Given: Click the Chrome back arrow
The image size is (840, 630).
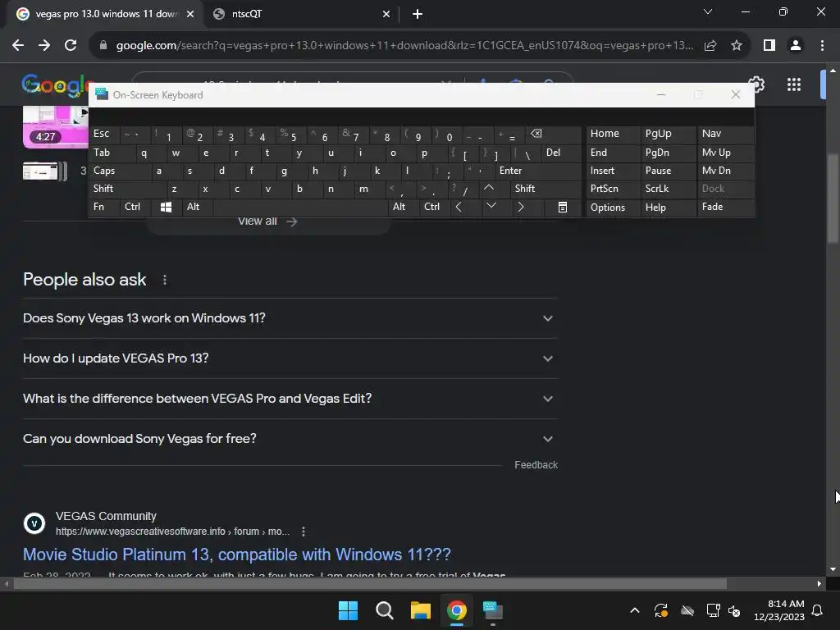Looking at the screenshot, I should (x=18, y=46).
